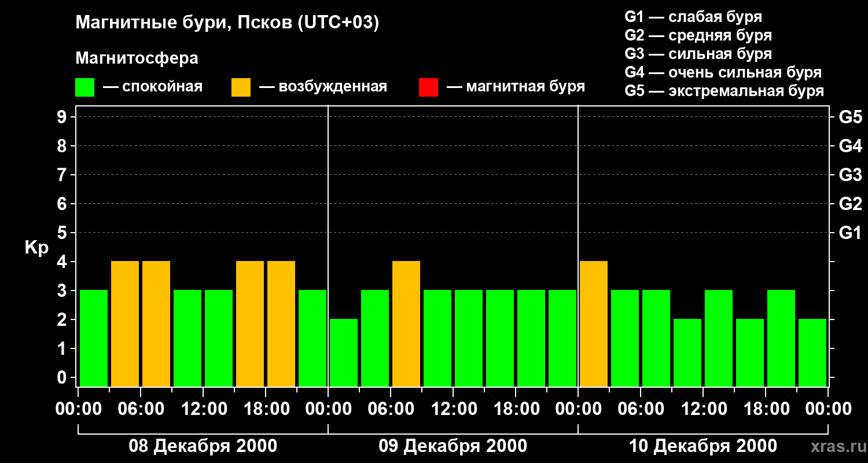This screenshot has height=463, width=868.
Task: Click the '10 Декабря 2000' date label
Action: click(x=703, y=446)
